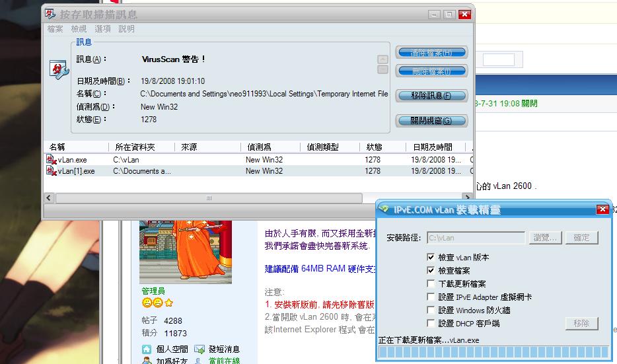Viewport: 617px width, 364px height.
Task: Click the 狀態 column header
Action: (382, 147)
